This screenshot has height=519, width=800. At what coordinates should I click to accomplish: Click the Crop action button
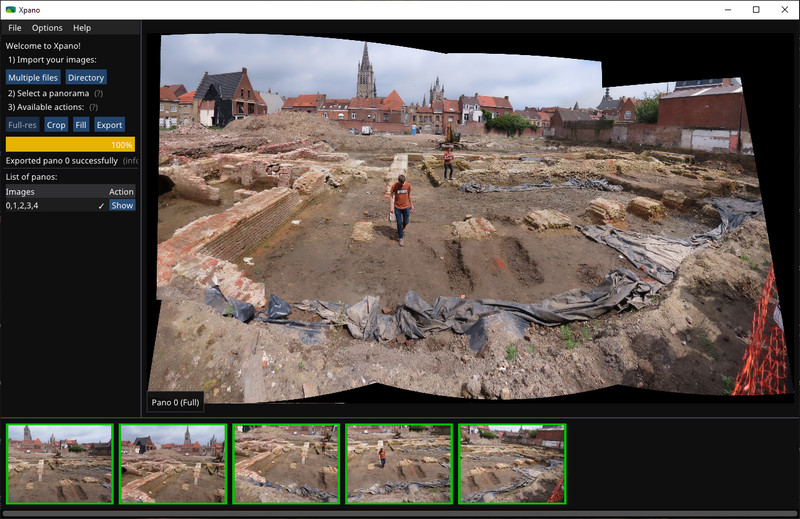pyautogui.click(x=56, y=125)
